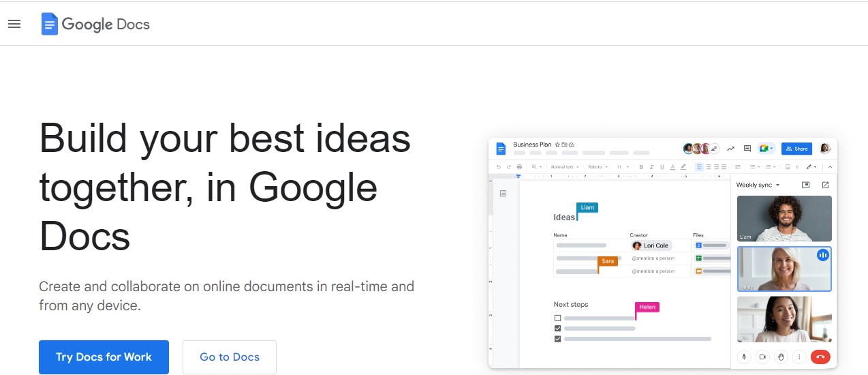Open the numbered list dropdown
This screenshot has width=868, height=375.
[x=771, y=167]
